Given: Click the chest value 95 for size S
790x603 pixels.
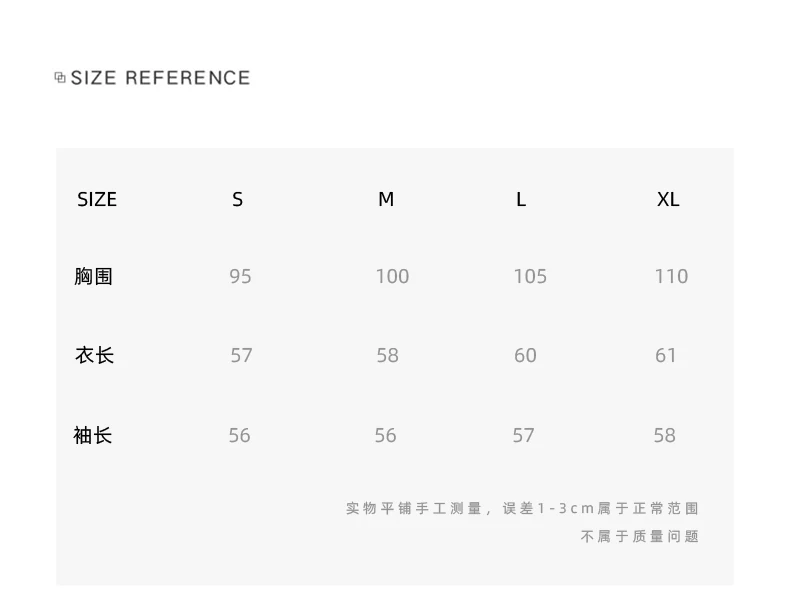Looking at the screenshot, I should click(240, 277).
